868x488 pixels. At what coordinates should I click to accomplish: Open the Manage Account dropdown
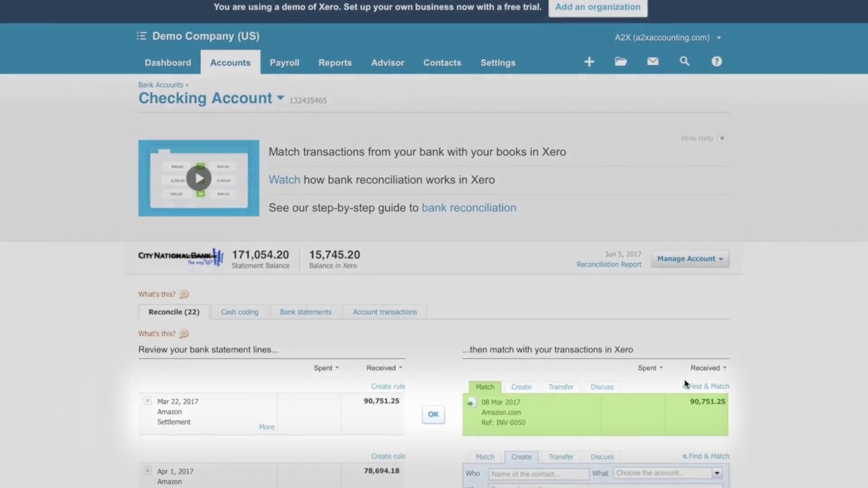point(690,258)
